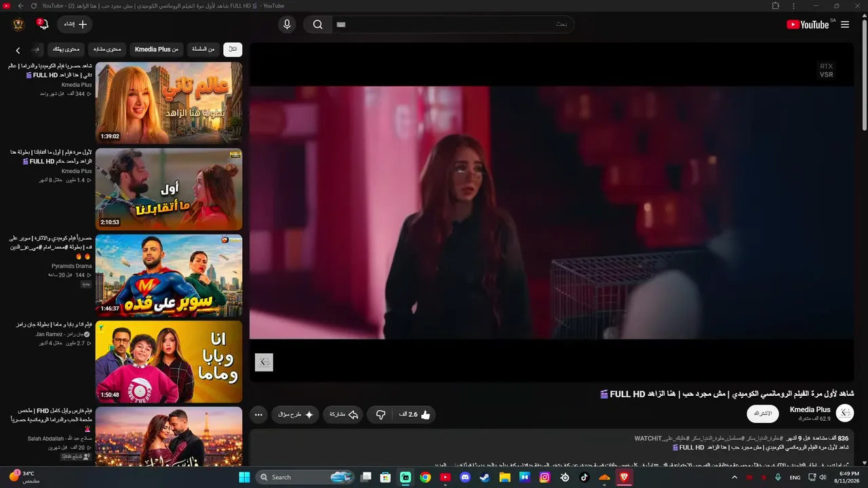Image resolution: width=868 pixels, height=488 pixels.
Task: Show more filter chips with the arrow
Action: click(x=18, y=50)
